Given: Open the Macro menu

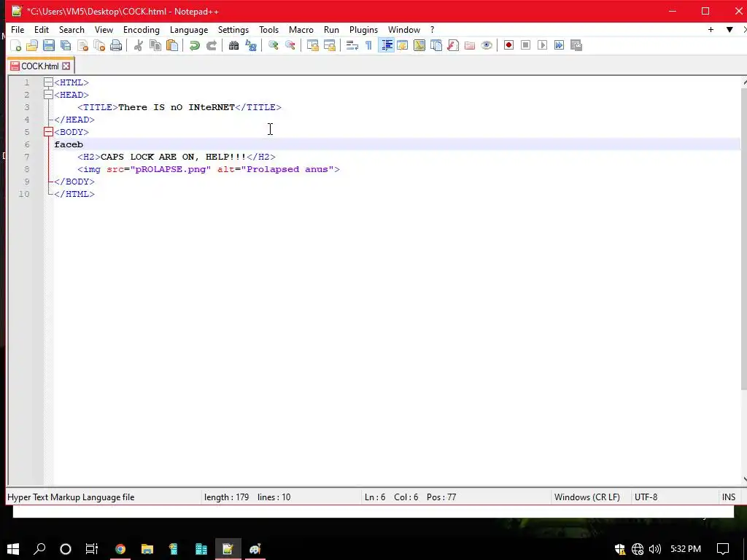Looking at the screenshot, I should tap(301, 29).
